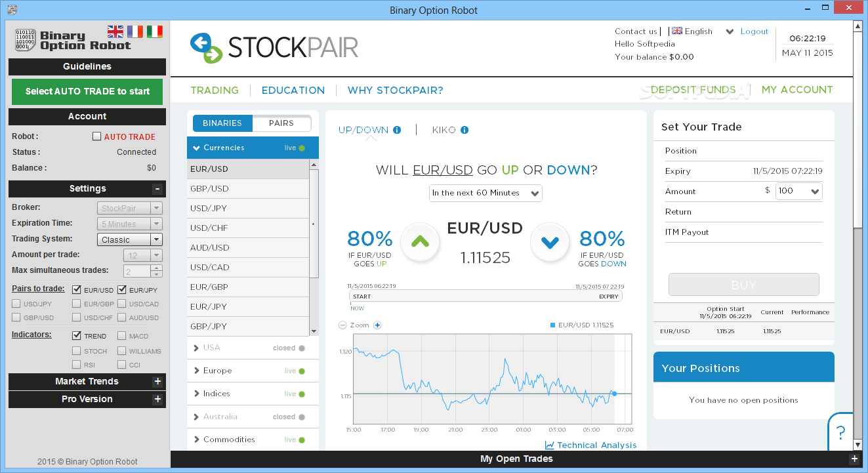
Task: Predict EUR/USD going down with blue arrow
Action: point(549,242)
